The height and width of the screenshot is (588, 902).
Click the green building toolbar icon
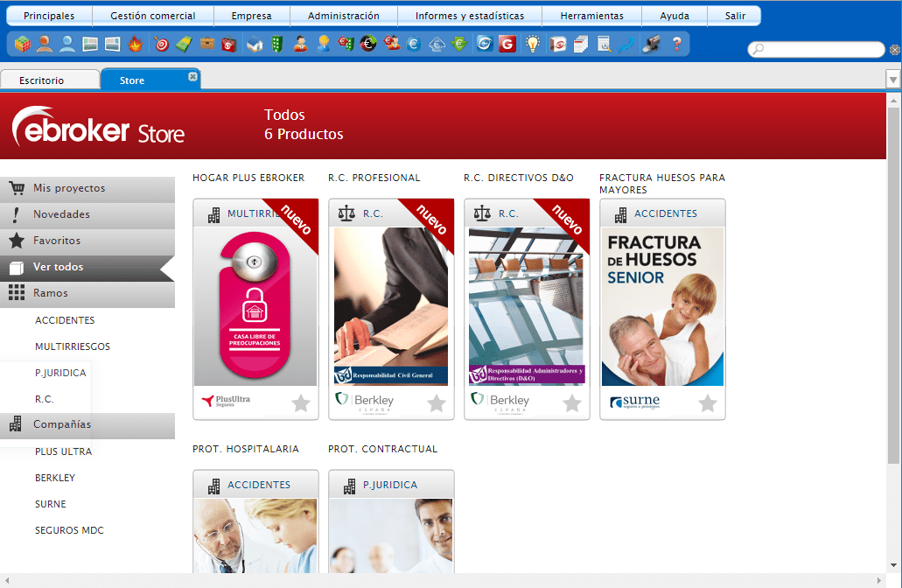(277, 45)
